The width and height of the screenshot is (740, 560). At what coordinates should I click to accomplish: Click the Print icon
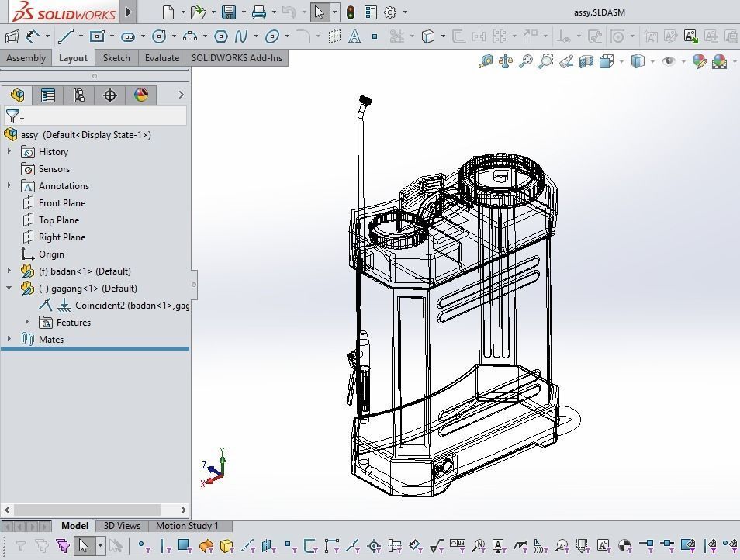pyautogui.click(x=258, y=12)
